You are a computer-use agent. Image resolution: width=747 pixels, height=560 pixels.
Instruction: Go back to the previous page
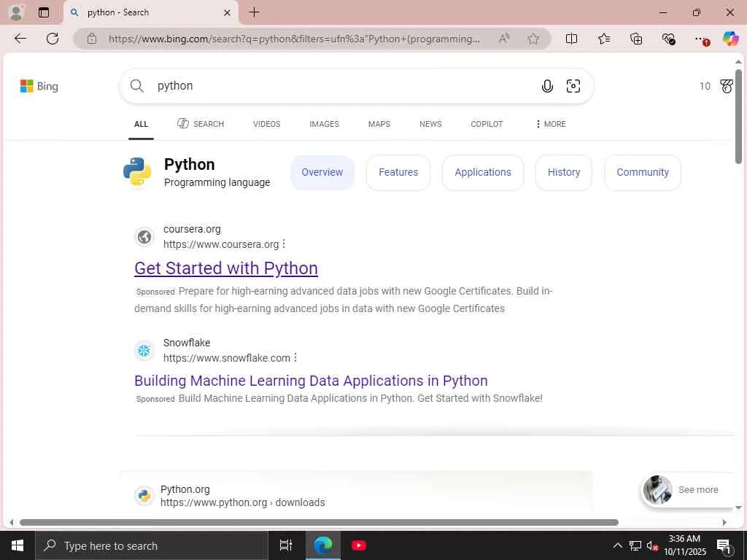point(20,39)
